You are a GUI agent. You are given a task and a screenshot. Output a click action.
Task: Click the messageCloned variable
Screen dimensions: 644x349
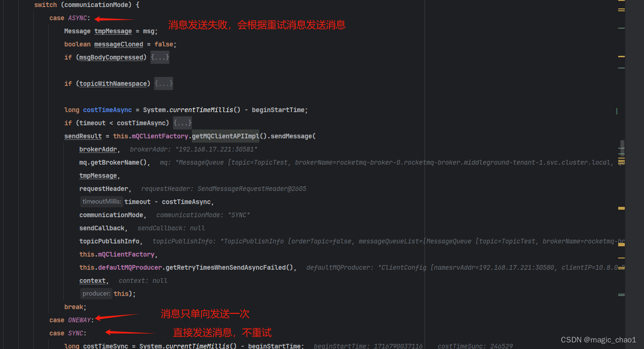tap(119, 44)
